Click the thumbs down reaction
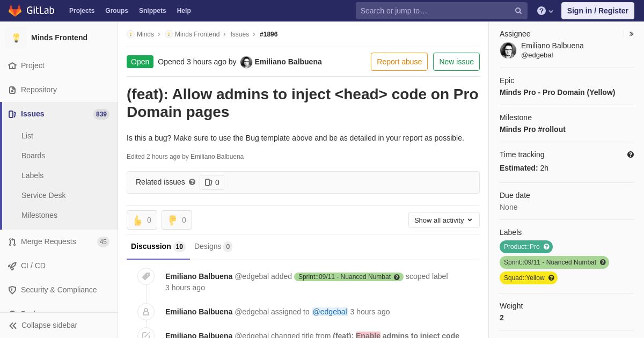 tap(177, 220)
